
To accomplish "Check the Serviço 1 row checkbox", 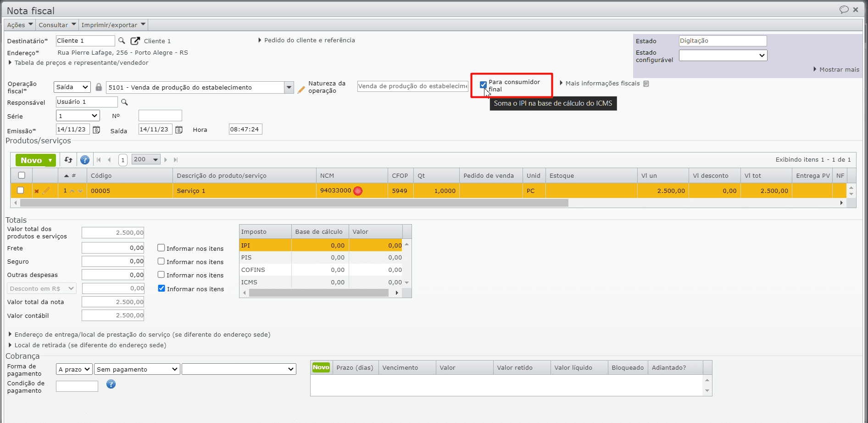I will click(x=20, y=190).
